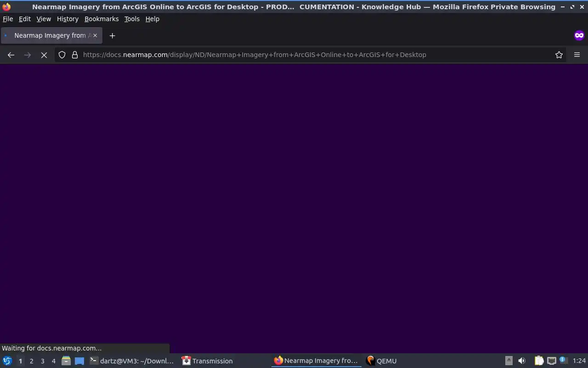Open the clipboard manager tray icon
The width and height of the screenshot is (588, 368).
coord(539,361)
